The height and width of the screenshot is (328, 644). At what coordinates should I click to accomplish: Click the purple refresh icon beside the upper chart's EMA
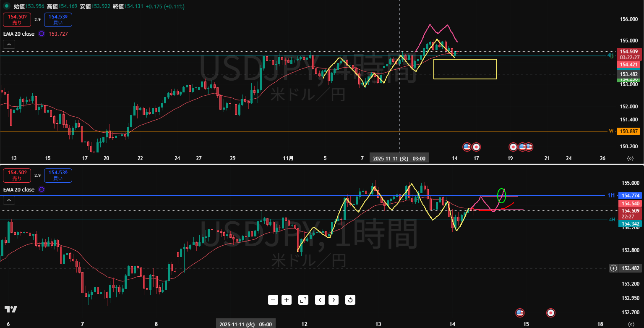point(42,34)
